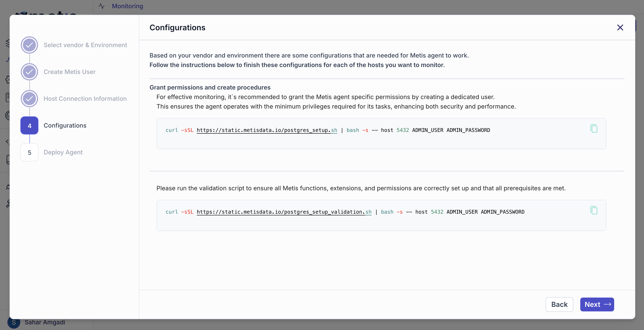The width and height of the screenshot is (644, 330).
Task: Click the Sahar Amgadi user profile
Action: 37,322
